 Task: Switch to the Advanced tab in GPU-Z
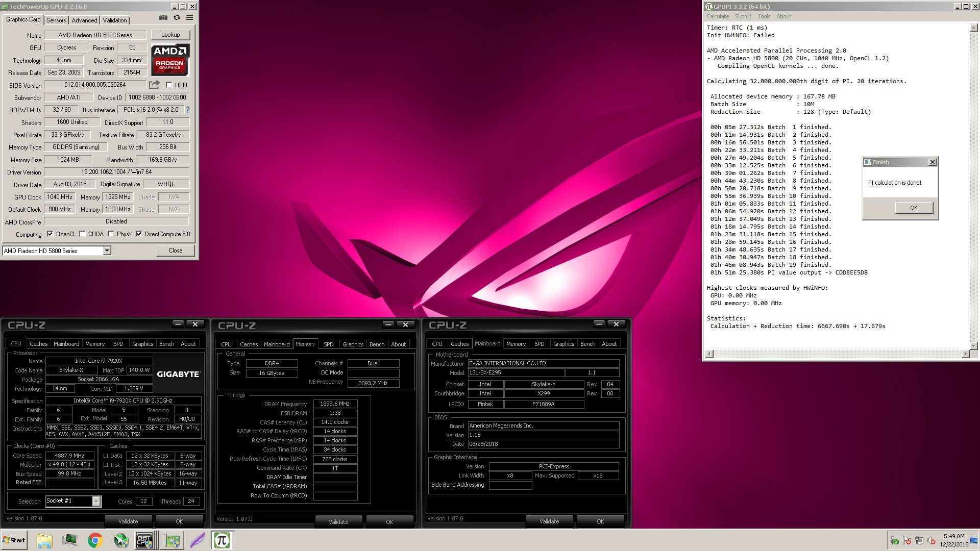[84, 20]
